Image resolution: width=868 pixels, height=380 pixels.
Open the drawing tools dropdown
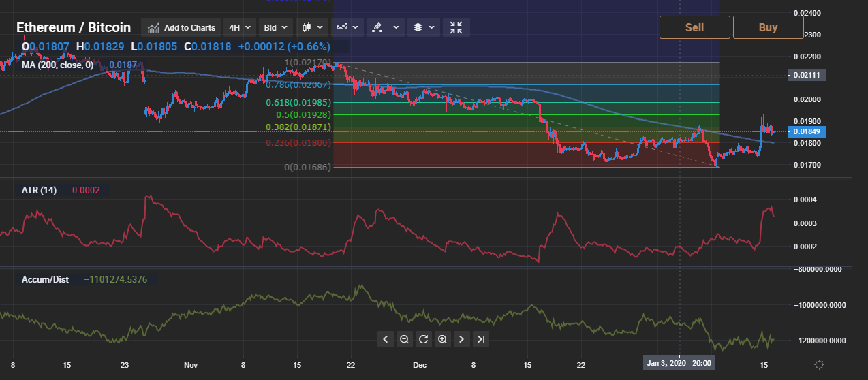pyautogui.click(x=384, y=27)
